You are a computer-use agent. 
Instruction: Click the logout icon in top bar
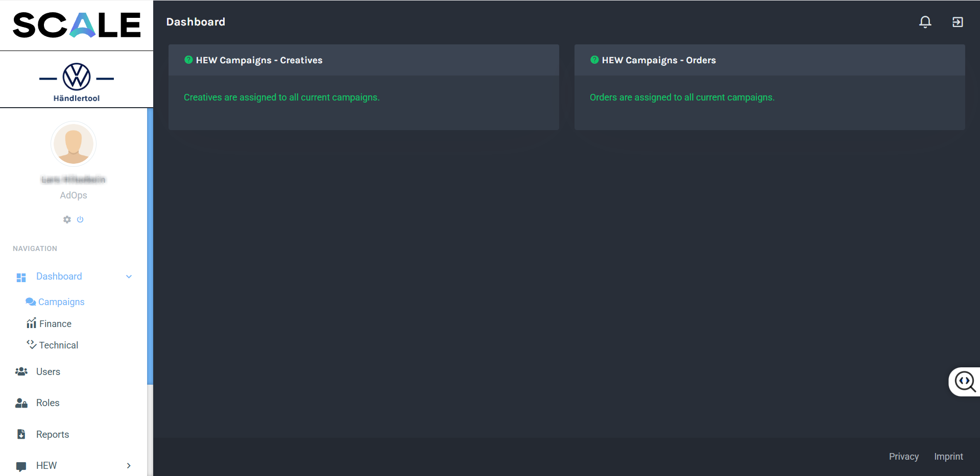coord(958,22)
